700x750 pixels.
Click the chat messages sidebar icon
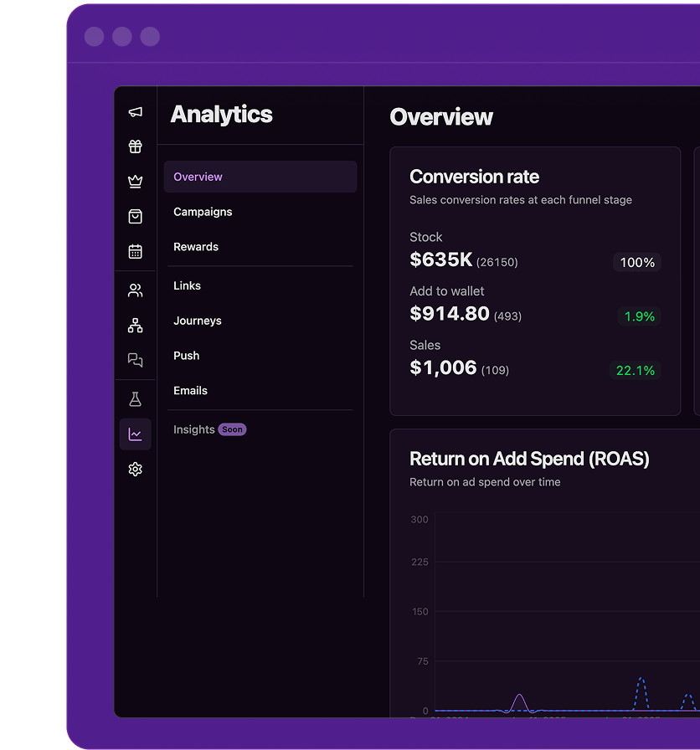click(x=136, y=360)
